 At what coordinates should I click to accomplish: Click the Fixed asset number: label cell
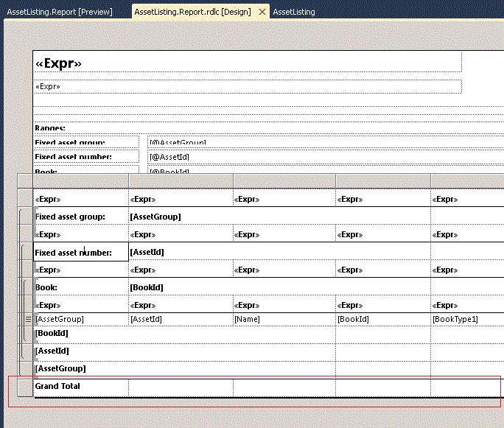(x=81, y=252)
